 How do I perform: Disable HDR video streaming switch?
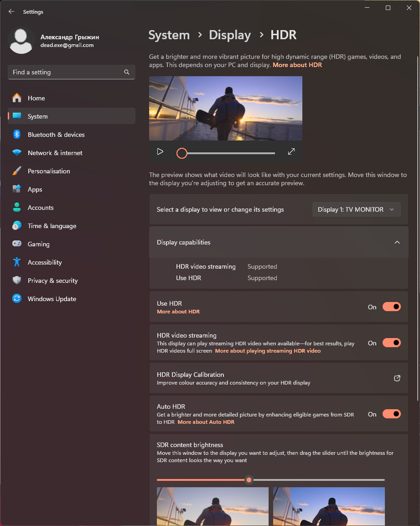coord(391,343)
